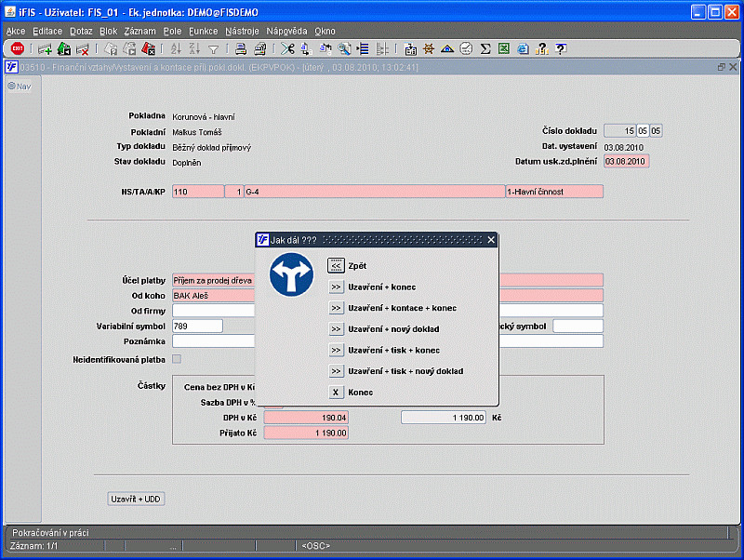Click the printer icon in the toolbar
744x560 pixels.
click(x=240, y=49)
